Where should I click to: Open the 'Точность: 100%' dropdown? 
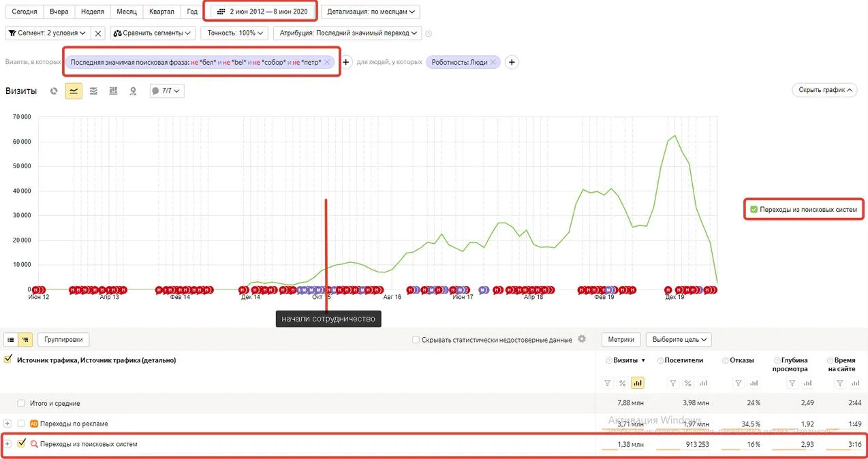click(x=234, y=33)
